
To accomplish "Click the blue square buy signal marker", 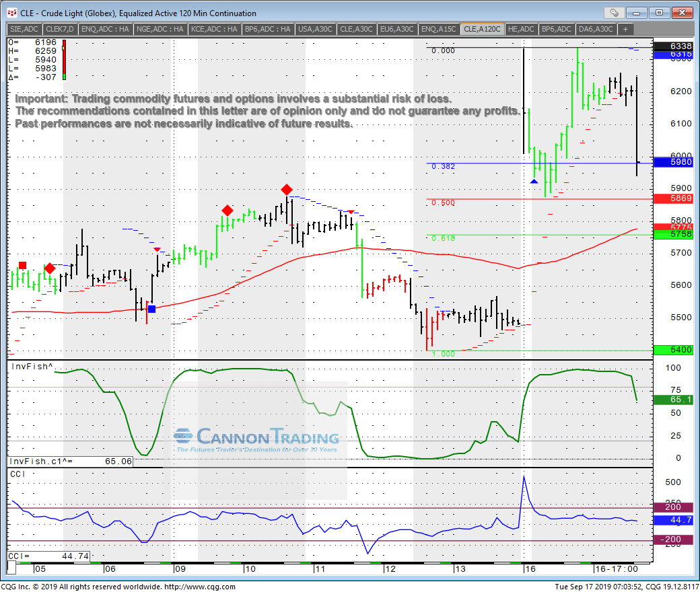I will tap(151, 309).
